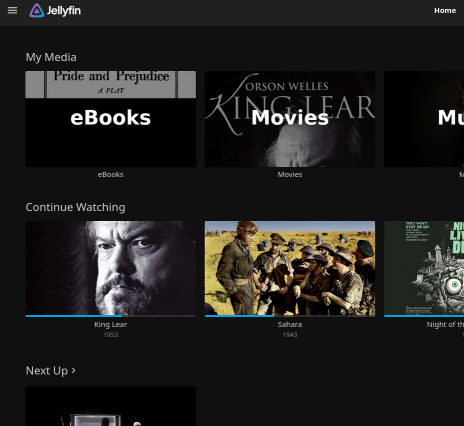Open the first Next Up item thumbnail

coord(111,406)
